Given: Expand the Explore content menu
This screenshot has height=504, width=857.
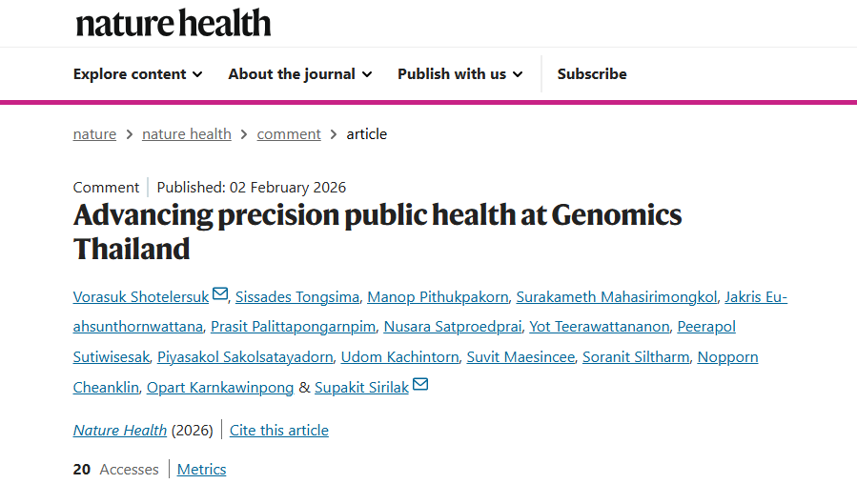Looking at the screenshot, I should [137, 74].
